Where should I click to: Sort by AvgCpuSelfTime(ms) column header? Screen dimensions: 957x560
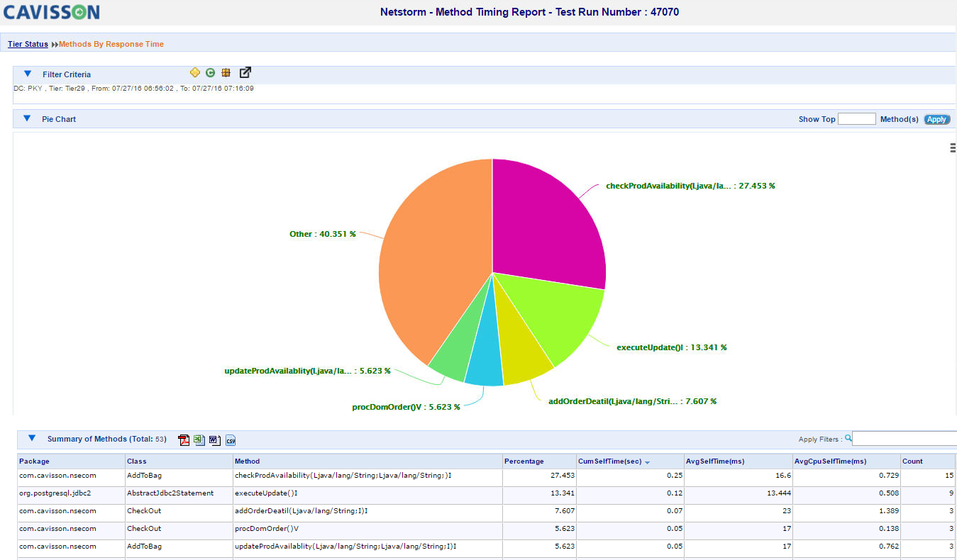(846, 461)
